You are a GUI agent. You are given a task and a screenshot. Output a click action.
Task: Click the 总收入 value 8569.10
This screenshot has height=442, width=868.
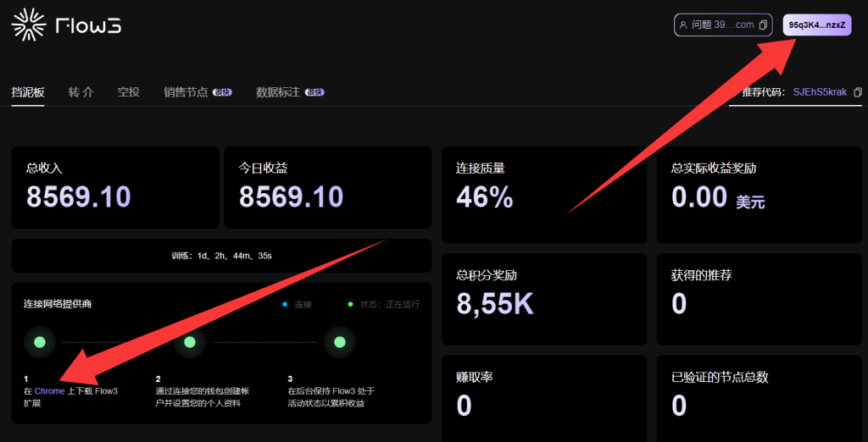pyautogui.click(x=79, y=196)
